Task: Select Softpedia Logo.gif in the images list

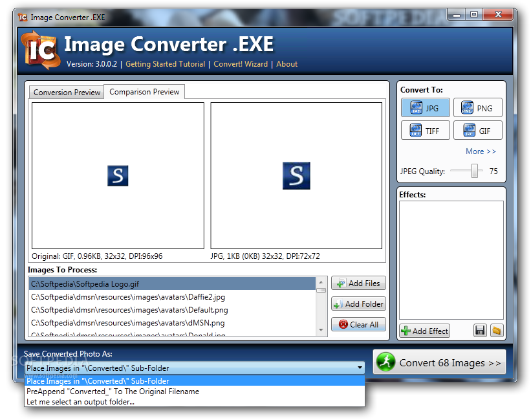Action: [173, 284]
